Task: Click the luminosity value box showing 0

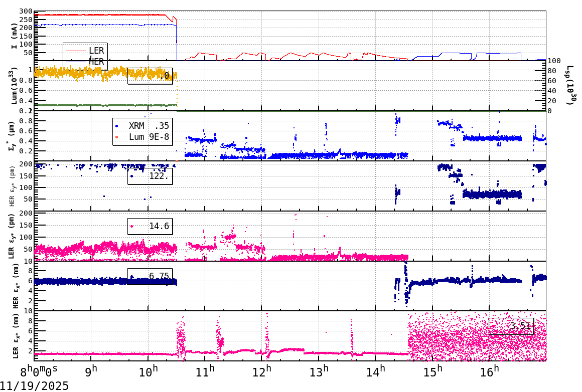Action: pos(150,76)
